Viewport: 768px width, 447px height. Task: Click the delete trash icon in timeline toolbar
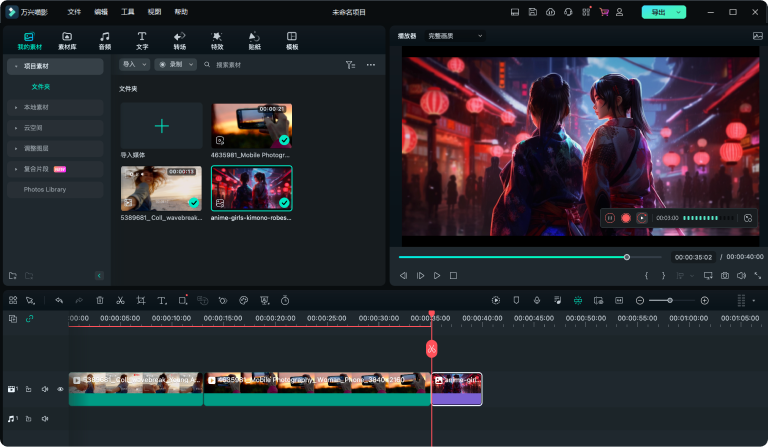[x=100, y=300]
